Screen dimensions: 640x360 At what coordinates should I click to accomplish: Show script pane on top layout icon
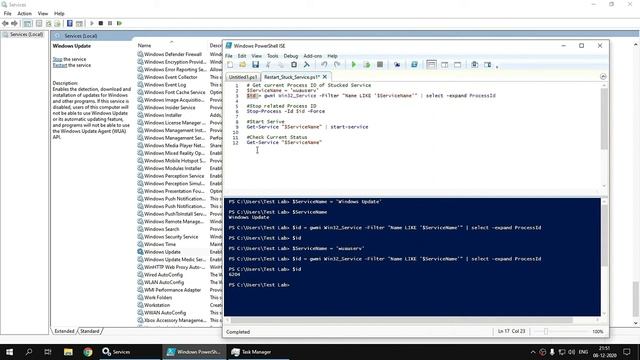click(431, 64)
